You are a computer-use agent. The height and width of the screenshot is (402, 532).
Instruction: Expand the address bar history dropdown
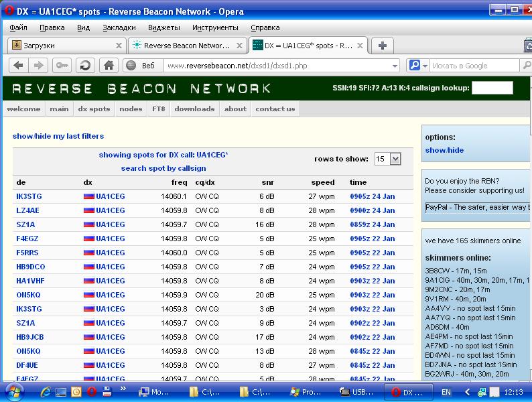395,66
